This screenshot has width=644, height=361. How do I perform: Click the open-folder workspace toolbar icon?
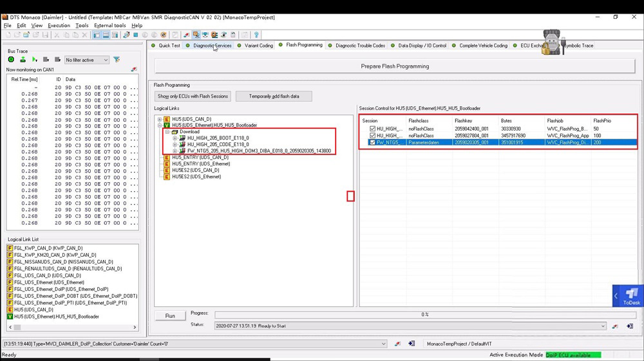point(26,35)
